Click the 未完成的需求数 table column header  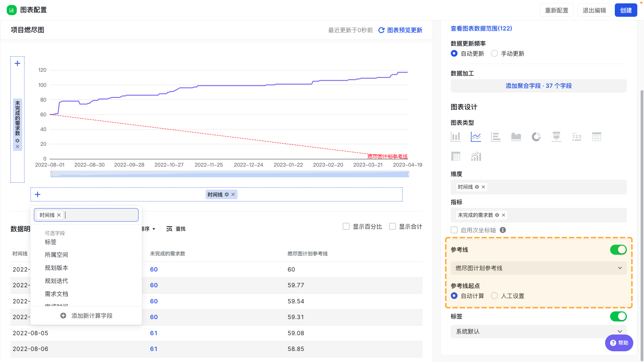(168, 254)
